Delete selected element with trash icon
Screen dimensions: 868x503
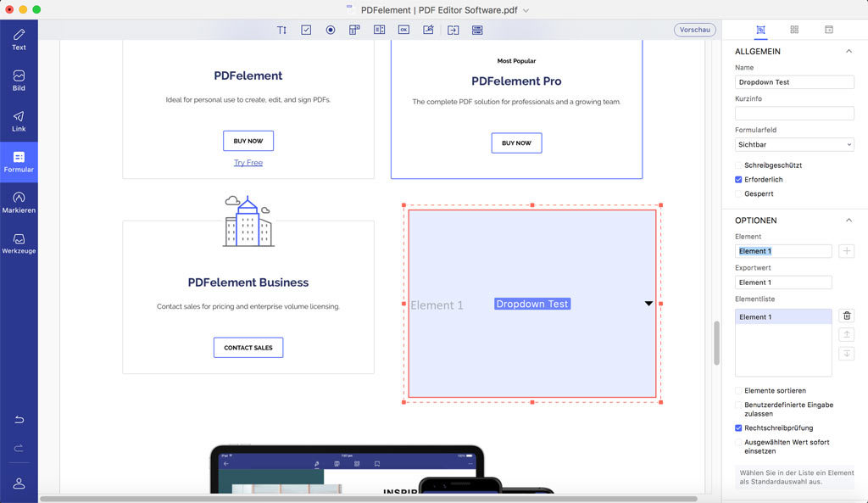[847, 316]
